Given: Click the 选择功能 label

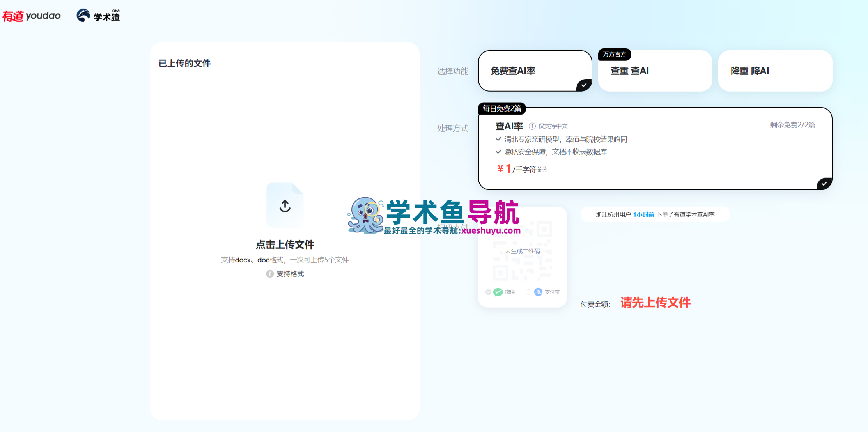Looking at the screenshot, I should (453, 71).
